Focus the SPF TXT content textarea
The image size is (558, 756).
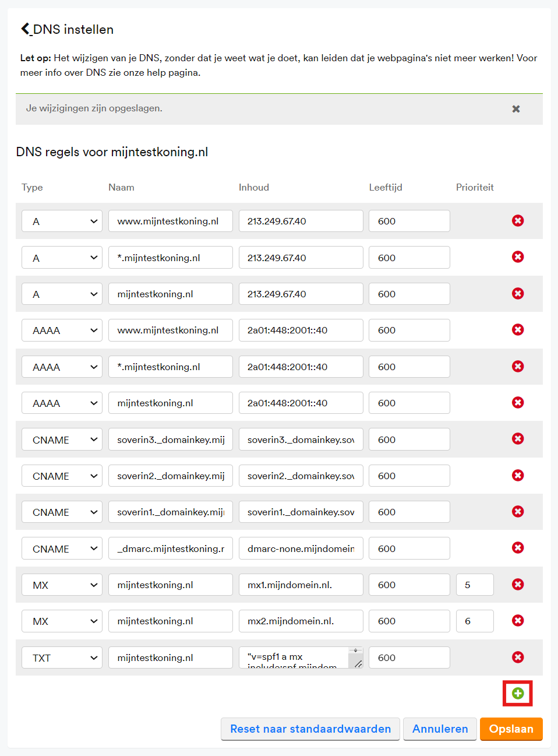coord(294,658)
